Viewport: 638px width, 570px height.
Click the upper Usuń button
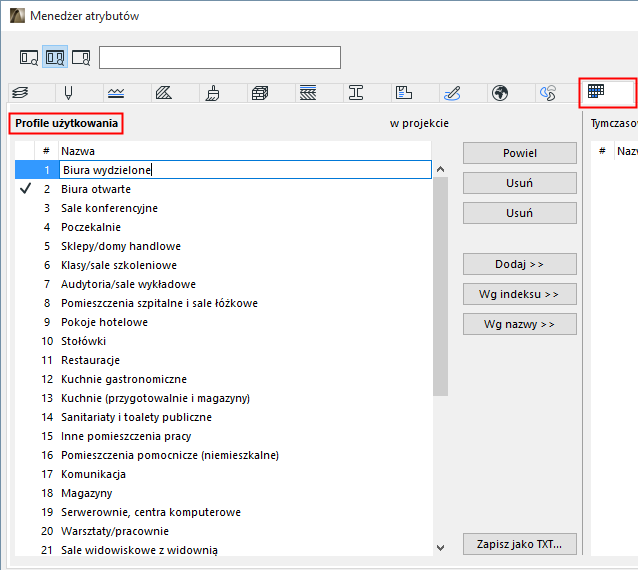coord(520,183)
